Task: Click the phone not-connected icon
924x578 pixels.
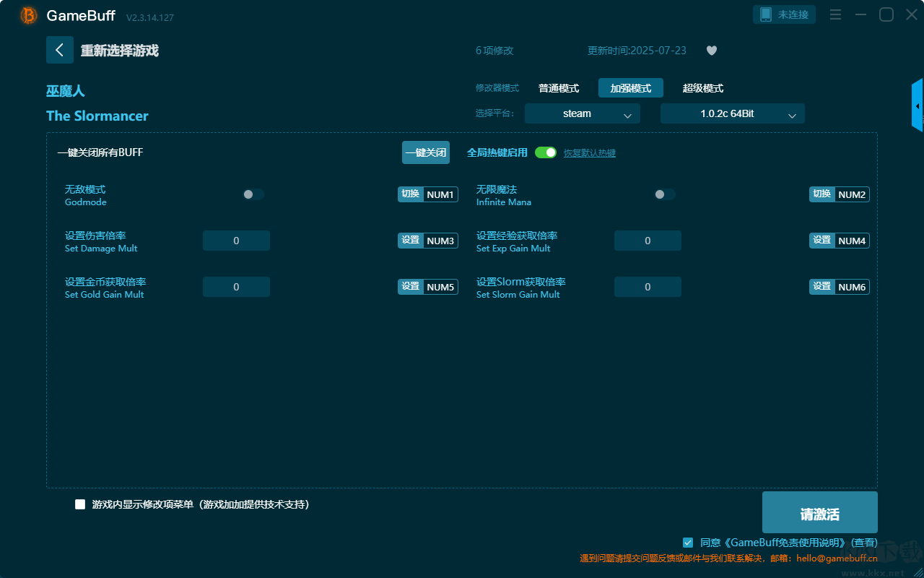Action: 766,14
